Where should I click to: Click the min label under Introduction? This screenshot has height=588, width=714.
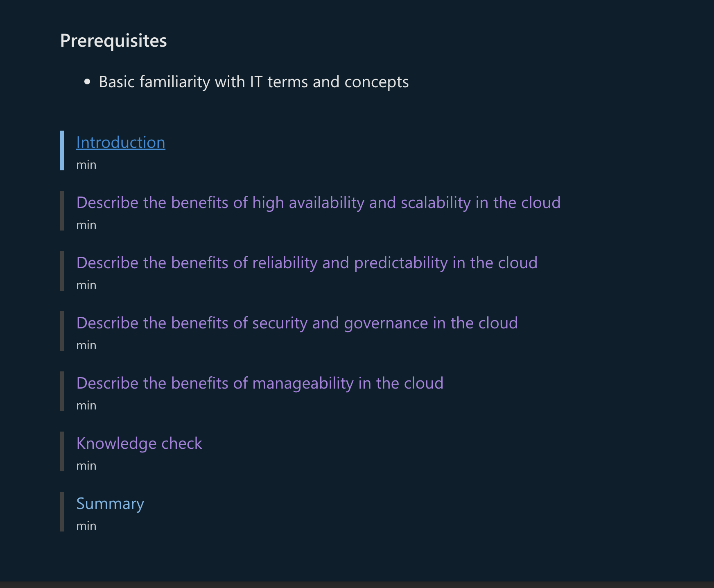point(86,165)
